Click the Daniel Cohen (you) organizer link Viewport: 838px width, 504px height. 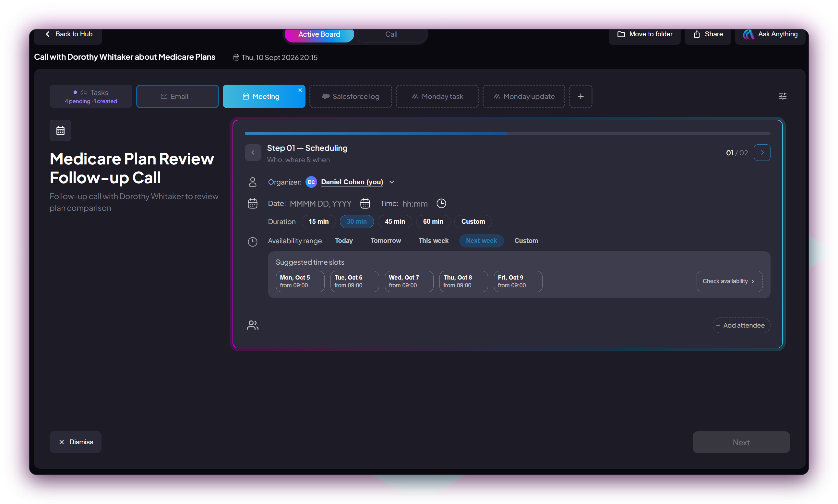[352, 182]
